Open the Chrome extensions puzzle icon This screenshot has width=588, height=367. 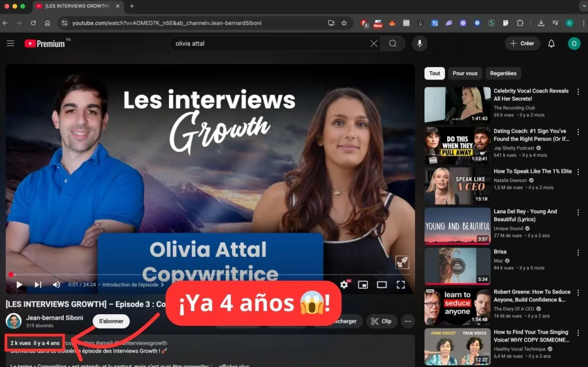[520, 23]
